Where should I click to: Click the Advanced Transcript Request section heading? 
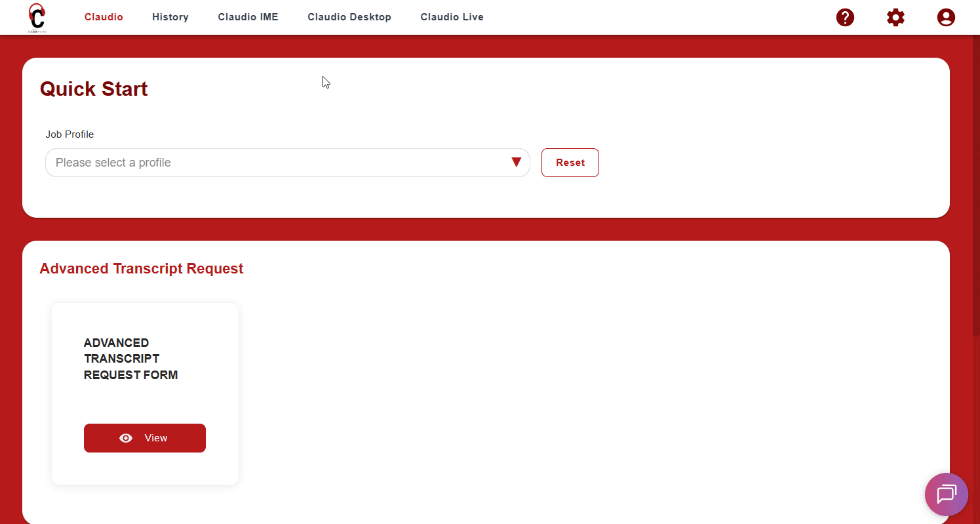[141, 269]
